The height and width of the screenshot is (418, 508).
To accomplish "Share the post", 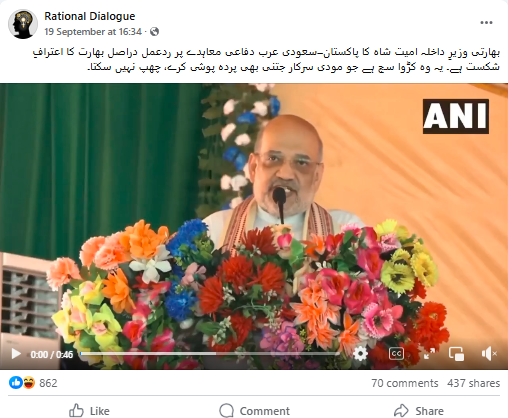I will pyautogui.click(x=419, y=411).
